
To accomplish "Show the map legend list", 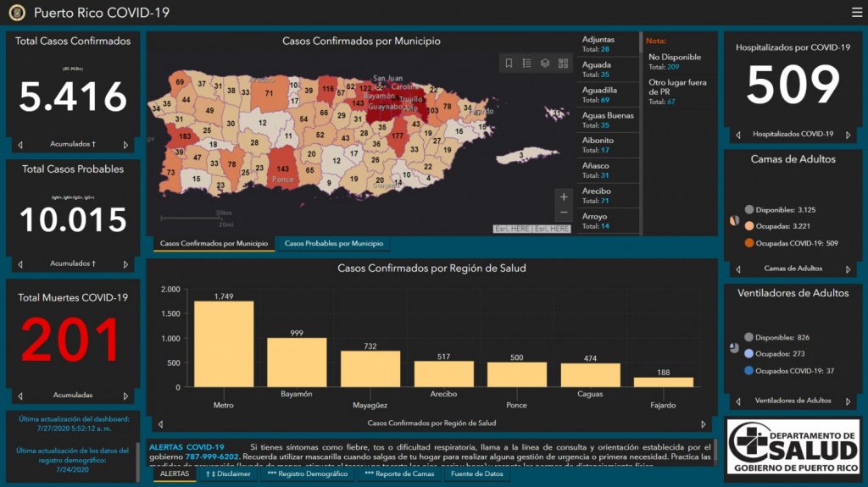I will [526, 64].
